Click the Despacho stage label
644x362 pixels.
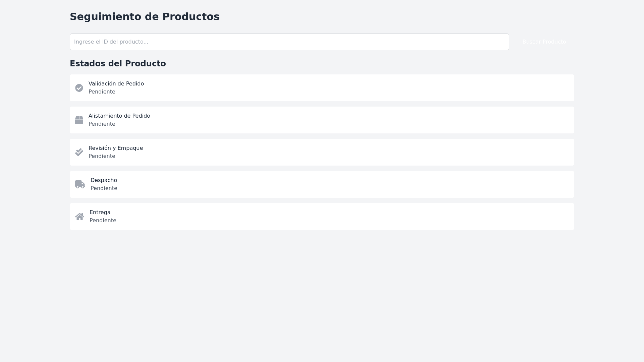(104, 180)
